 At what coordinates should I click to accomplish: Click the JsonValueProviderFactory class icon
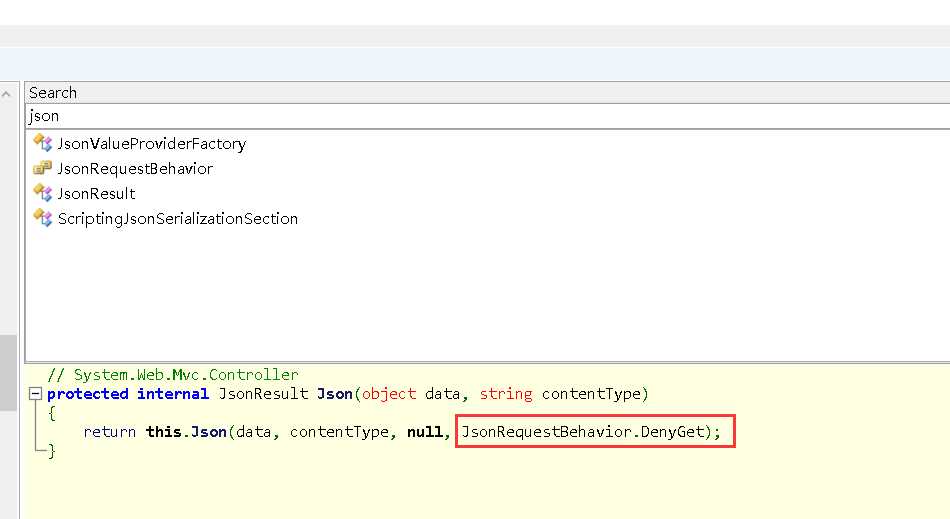[x=42, y=143]
